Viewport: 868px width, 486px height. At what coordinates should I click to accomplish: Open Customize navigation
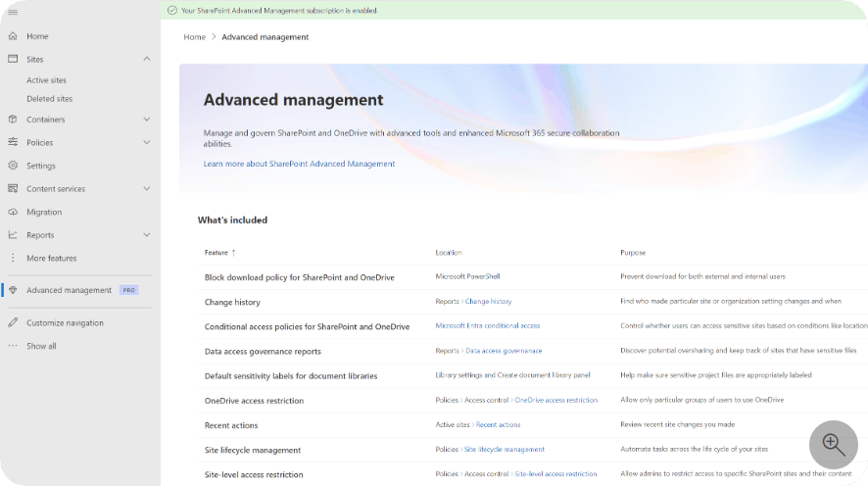65,322
